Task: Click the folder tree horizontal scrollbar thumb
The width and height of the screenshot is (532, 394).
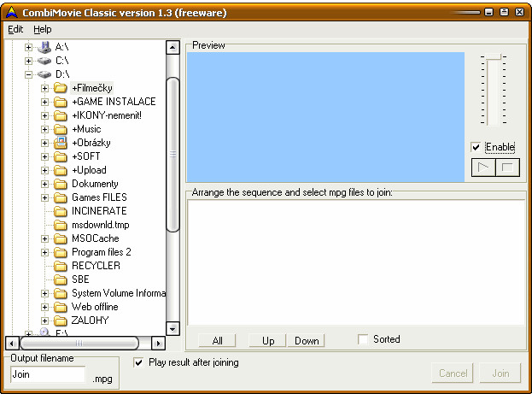Action: click(79, 343)
